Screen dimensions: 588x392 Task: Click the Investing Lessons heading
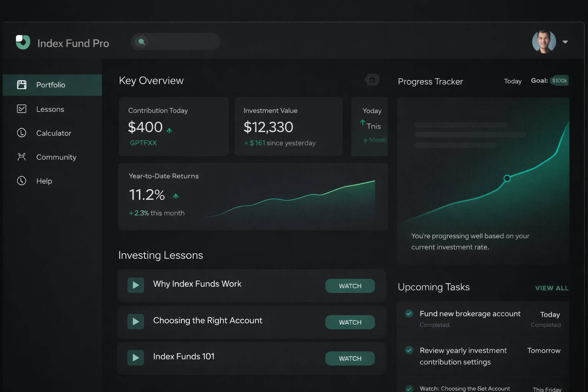point(161,255)
